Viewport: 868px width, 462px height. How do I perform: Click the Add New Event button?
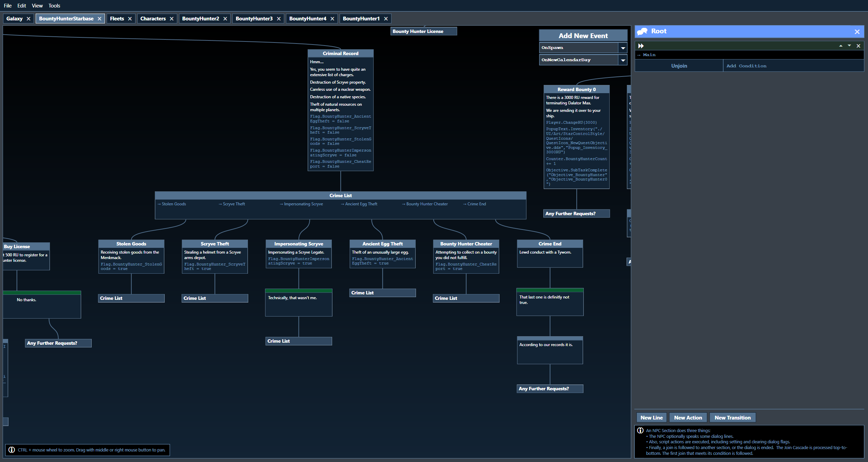(x=583, y=36)
